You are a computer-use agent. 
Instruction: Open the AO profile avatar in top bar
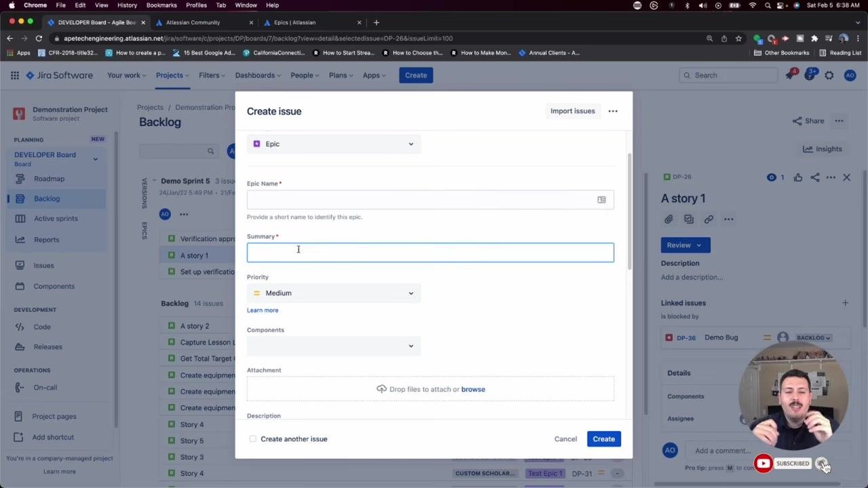click(850, 75)
